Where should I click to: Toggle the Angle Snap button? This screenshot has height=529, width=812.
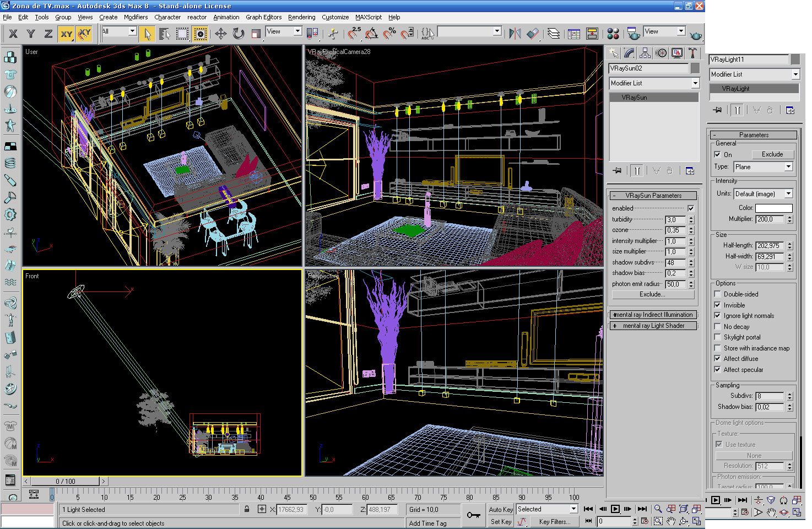[372, 34]
